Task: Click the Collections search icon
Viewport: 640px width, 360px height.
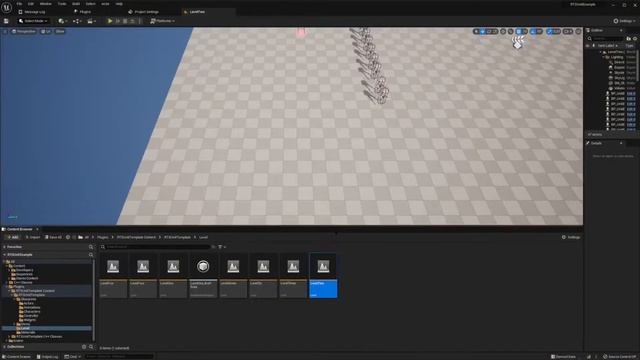Action: pyautogui.click(x=91, y=347)
